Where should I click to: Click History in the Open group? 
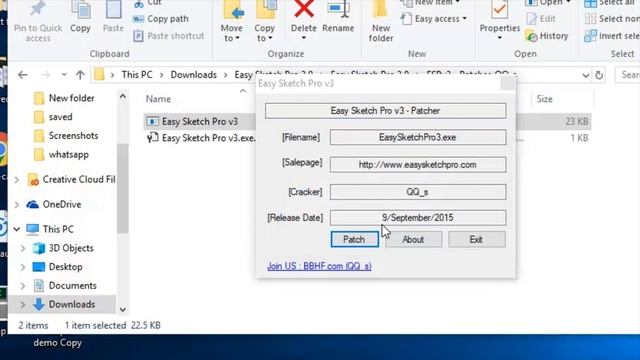(547, 36)
